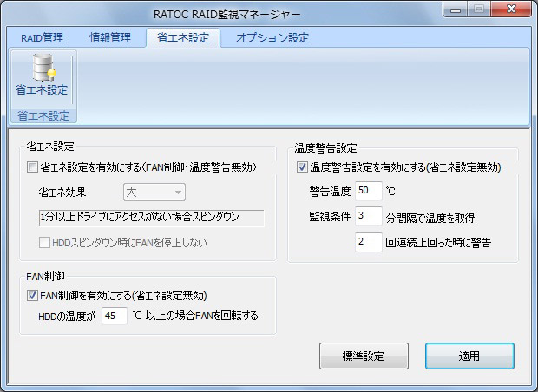Click the ℃ 以上の場合FANを回転する label
The width and height of the screenshot is (538, 392).
point(195,316)
